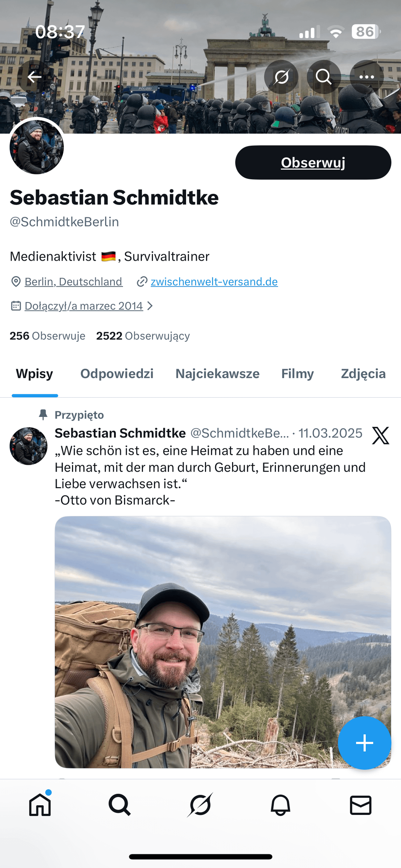Tap the blue compose post button
Viewport: 401px width, 868px height.
click(364, 743)
